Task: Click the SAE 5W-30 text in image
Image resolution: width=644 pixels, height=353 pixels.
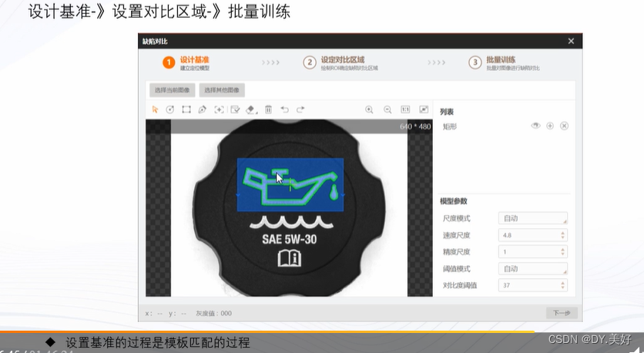Action: tap(290, 239)
